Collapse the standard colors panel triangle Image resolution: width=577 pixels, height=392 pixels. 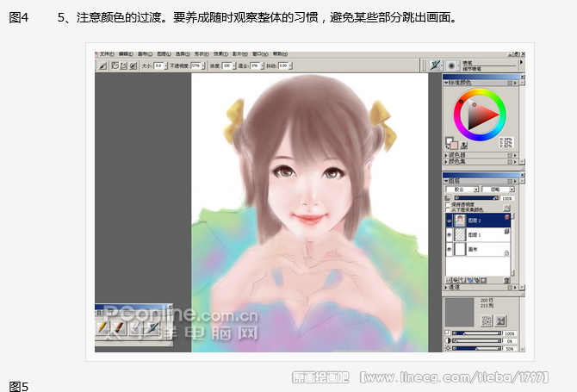pos(446,83)
